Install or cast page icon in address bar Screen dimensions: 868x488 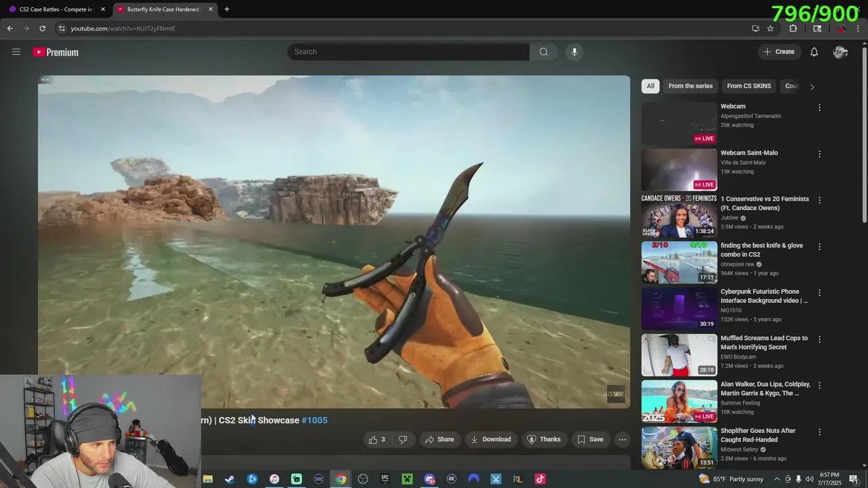point(755,28)
